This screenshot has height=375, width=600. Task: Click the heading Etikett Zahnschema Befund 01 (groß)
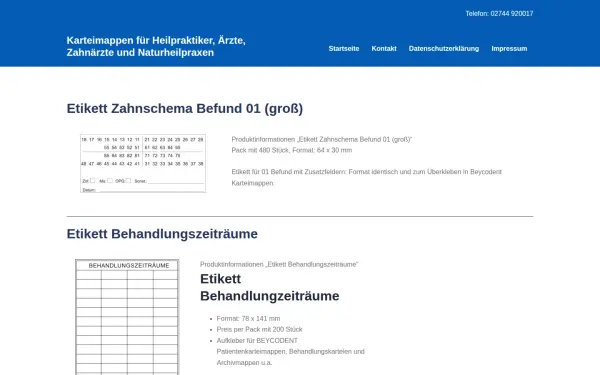pos(185,108)
